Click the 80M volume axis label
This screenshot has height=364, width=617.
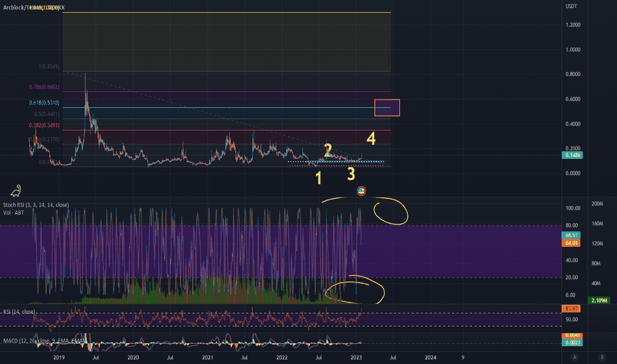596,263
